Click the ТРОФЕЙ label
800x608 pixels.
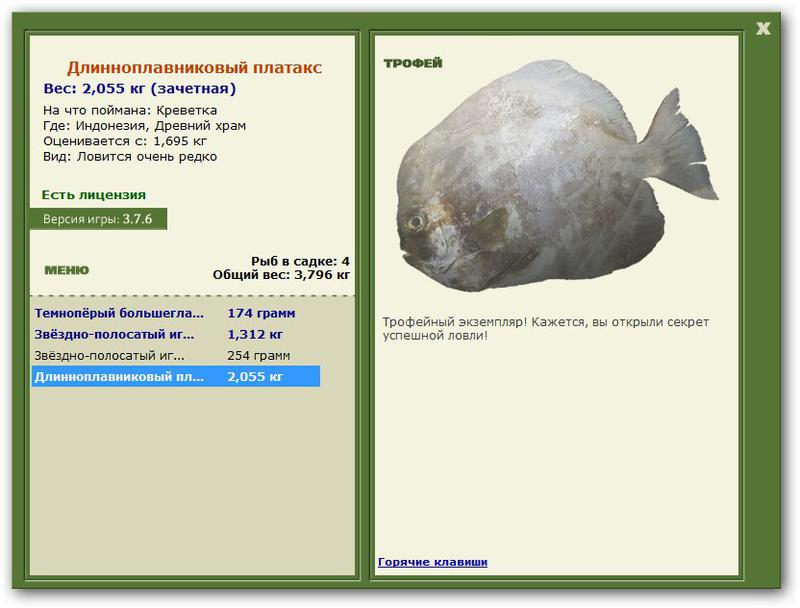[413, 63]
